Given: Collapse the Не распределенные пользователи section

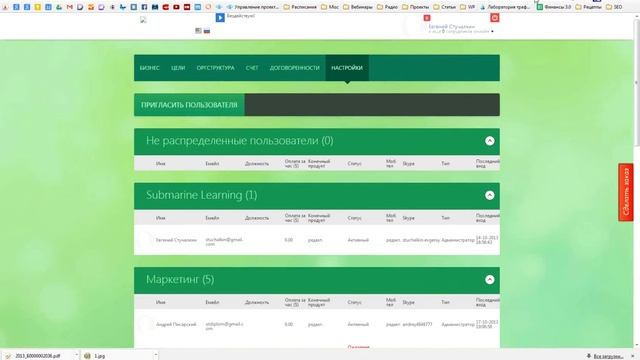Looking at the screenshot, I should coord(489,141).
